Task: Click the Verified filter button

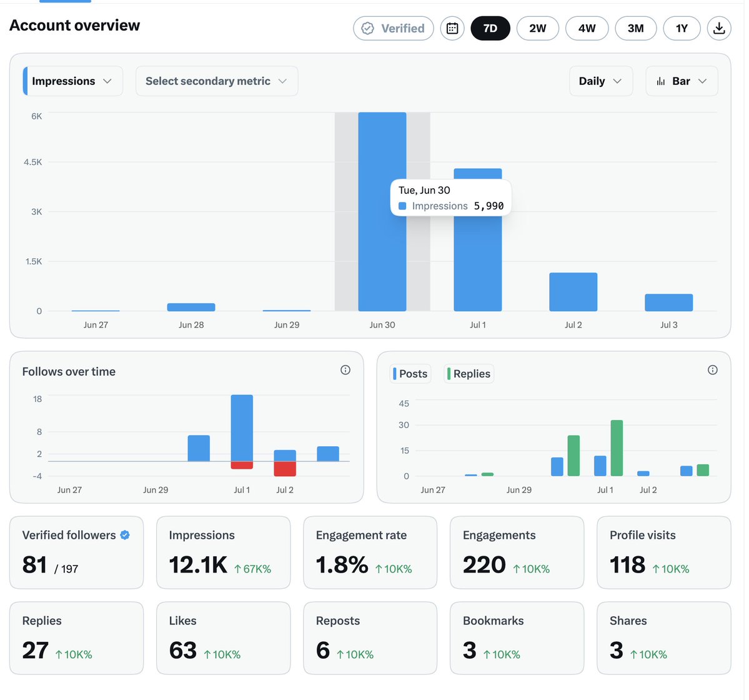Action: click(x=394, y=28)
